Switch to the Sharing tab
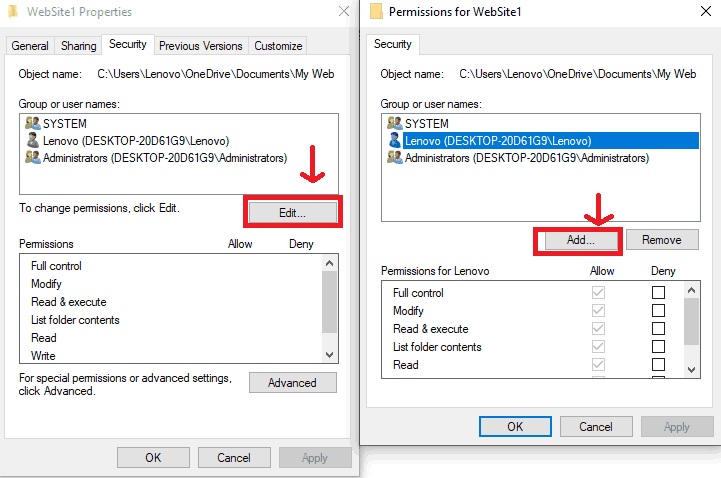This screenshot has width=721, height=478. click(78, 46)
